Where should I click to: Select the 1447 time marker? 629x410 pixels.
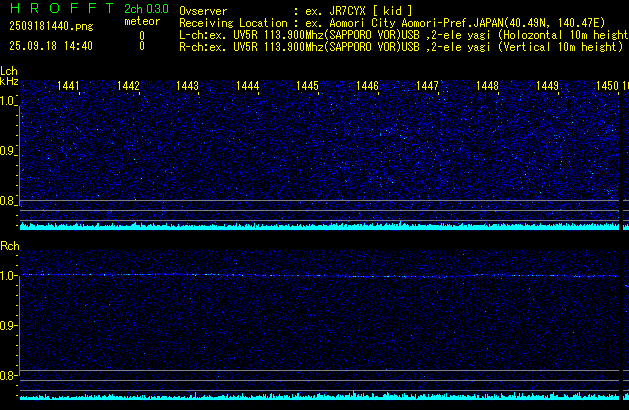[x=427, y=87]
